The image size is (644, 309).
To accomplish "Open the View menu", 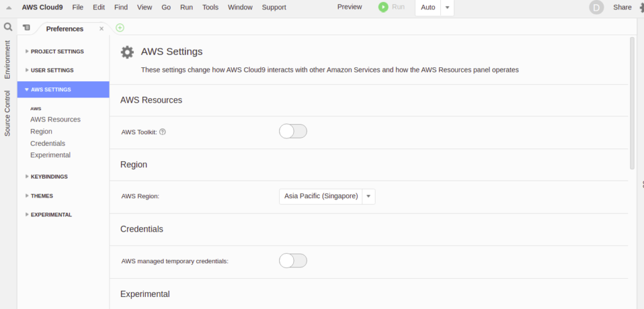I will (x=145, y=7).
